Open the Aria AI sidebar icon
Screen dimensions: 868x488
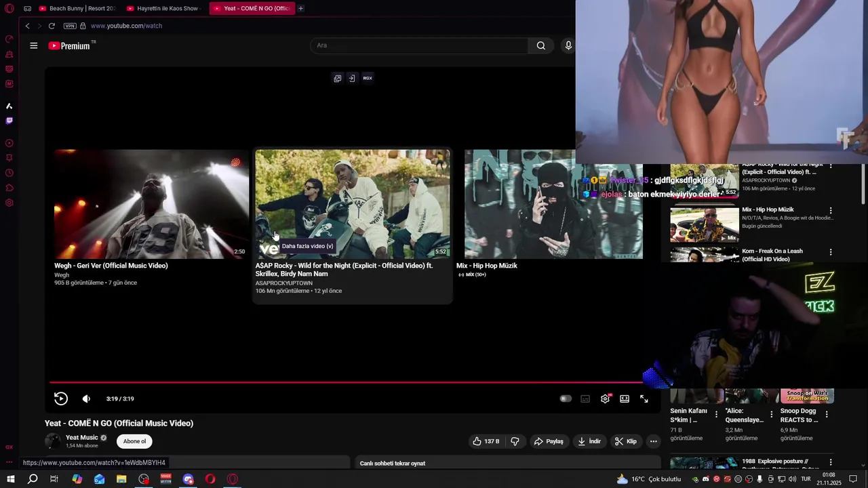(x=9, y=106)
